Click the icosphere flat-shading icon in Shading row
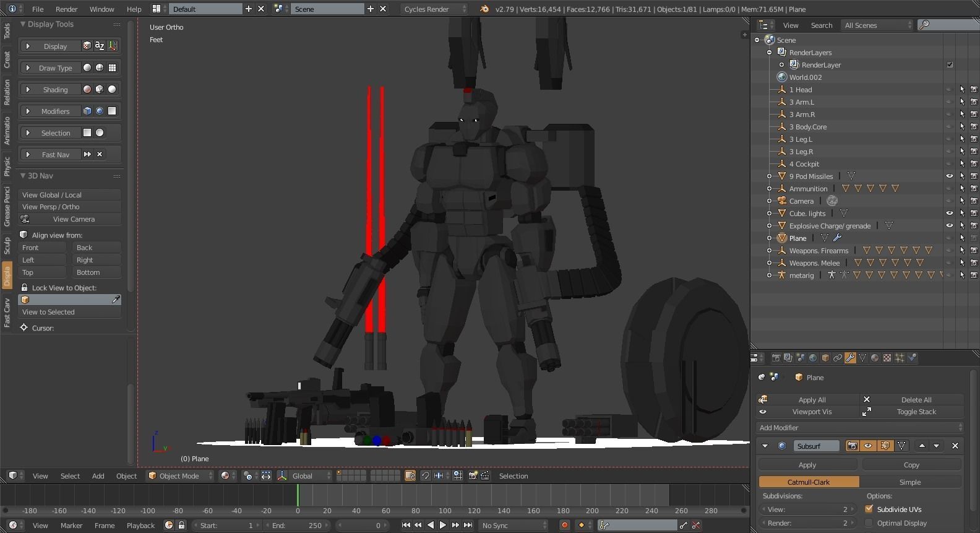This screenshot has height=533, width=980. coord(100,89)
